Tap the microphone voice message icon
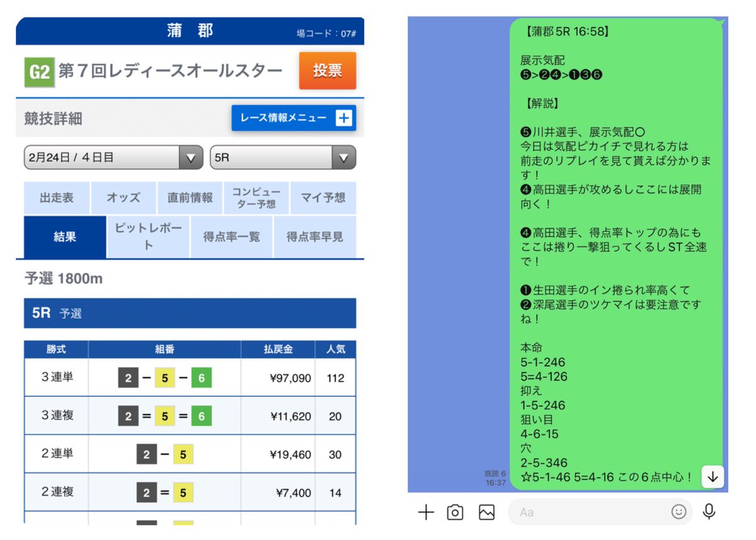756x540 pixels. 709,512
